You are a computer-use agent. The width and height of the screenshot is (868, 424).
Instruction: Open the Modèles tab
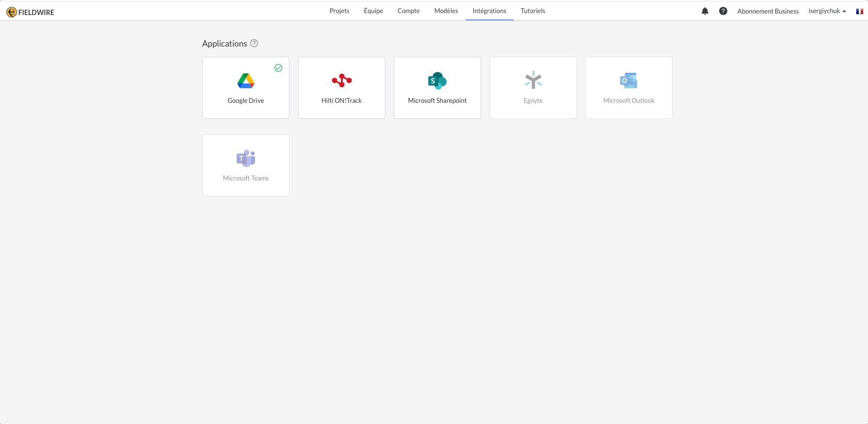click(446, 11)
